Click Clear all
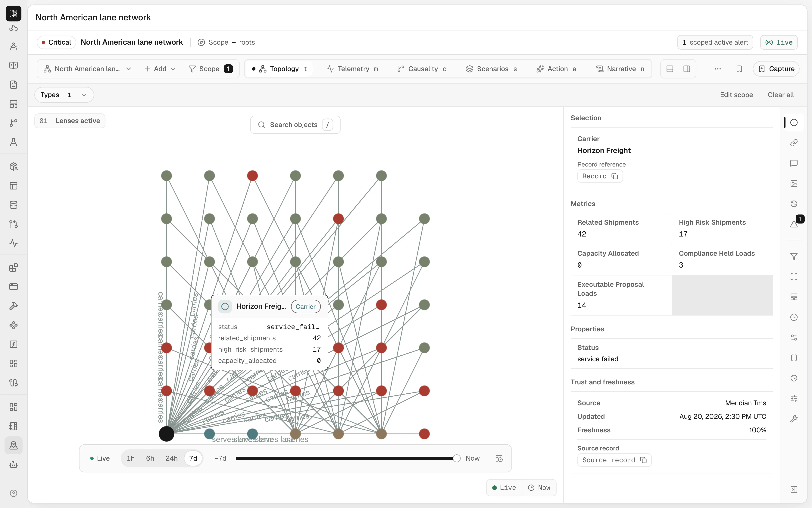 pos(780,95)
